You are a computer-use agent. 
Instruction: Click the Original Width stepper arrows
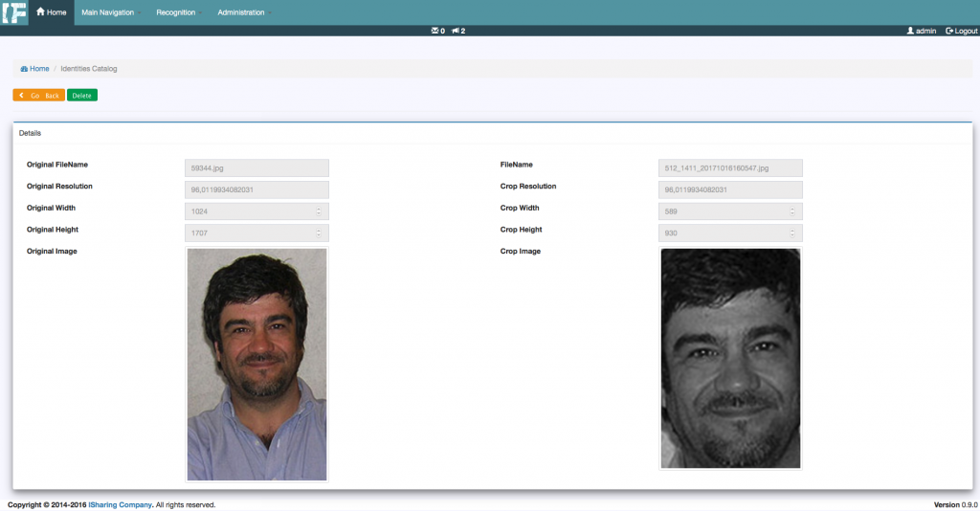[319, 211]
